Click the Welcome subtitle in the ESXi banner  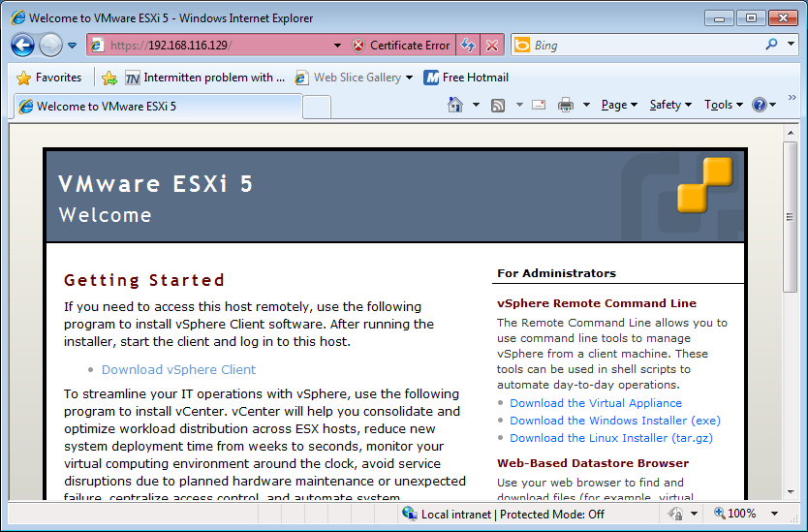coord(106,215)
